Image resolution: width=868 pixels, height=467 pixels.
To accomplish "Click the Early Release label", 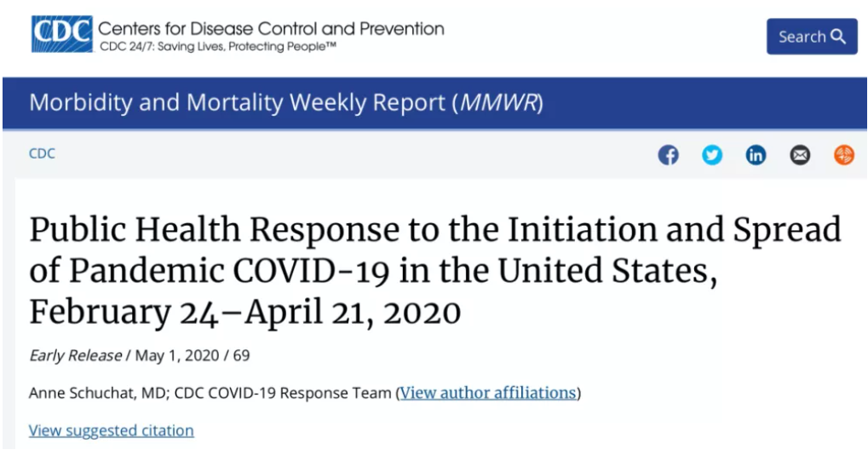I will (x=75, y=355).
